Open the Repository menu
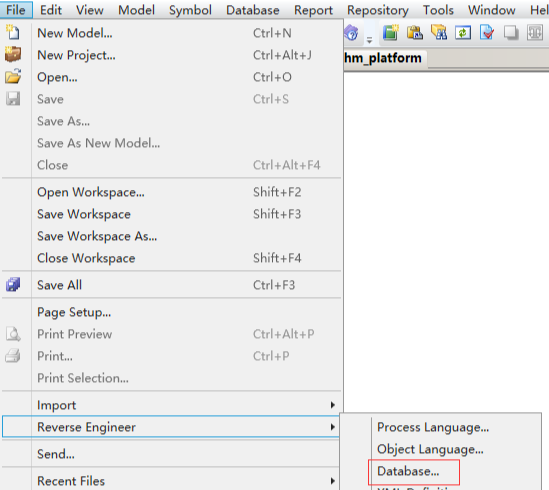Screen dimensions: 549x490 (x=377, y=10)
